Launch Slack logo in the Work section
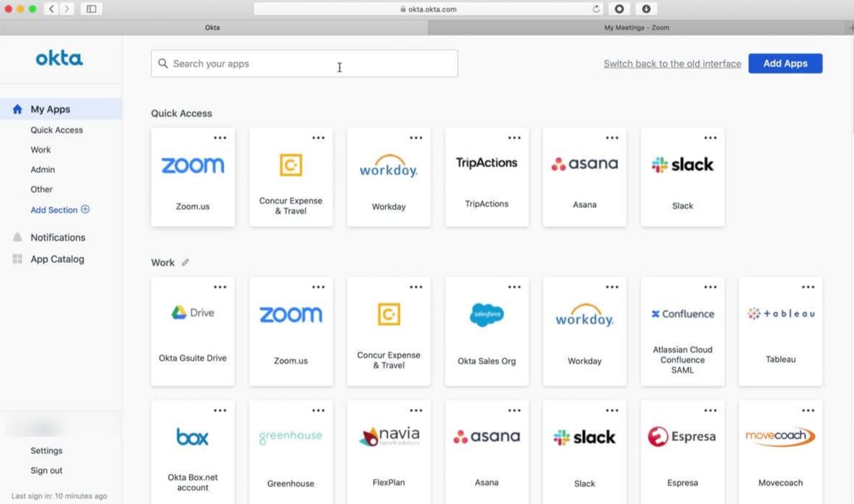Screen dimensions: 854x504 click(585, 437)
